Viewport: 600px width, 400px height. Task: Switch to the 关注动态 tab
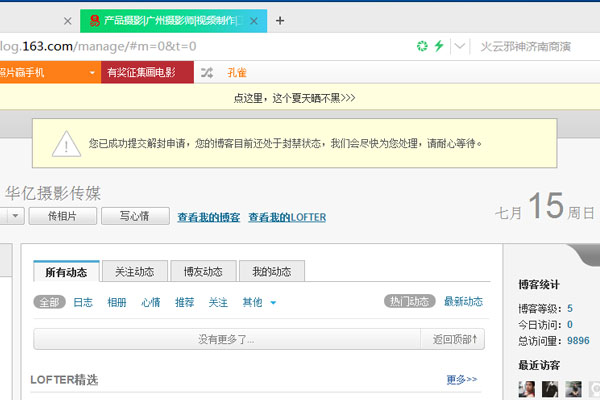point(134,271)
